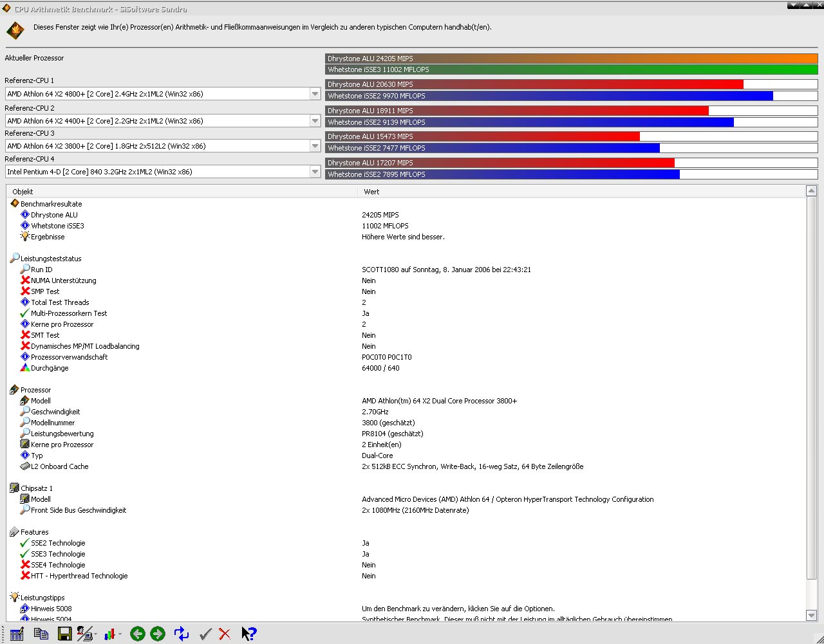Click the copy to clipboard toolbar icon

pyautogui.click(x=41, y=634)
